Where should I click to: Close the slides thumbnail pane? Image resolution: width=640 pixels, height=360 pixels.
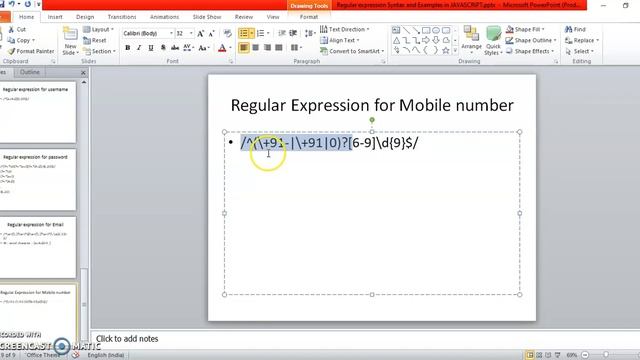pos(83,73)
